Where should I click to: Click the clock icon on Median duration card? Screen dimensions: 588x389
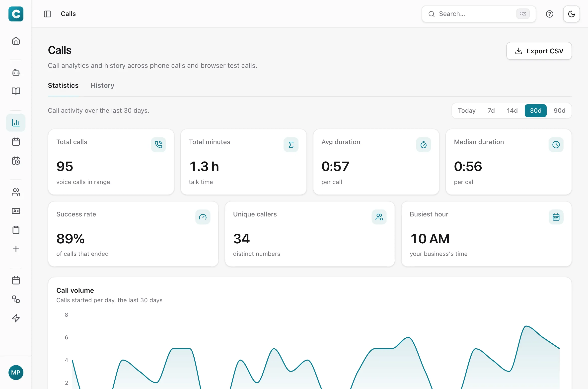(556, 145)
